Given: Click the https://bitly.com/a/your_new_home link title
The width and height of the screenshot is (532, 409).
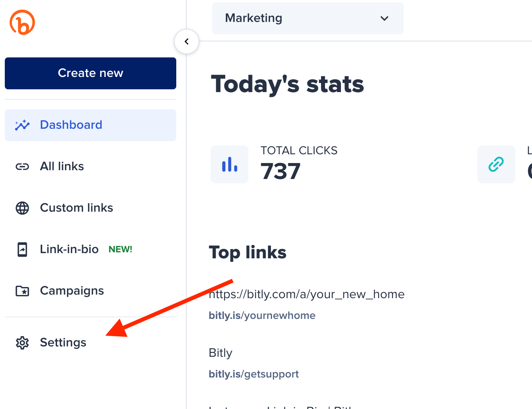Looking at the screenshot, I should (307, 294).
